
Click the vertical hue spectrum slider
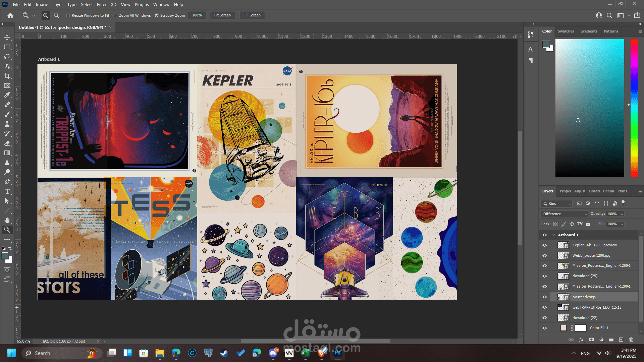pos(634,108)
